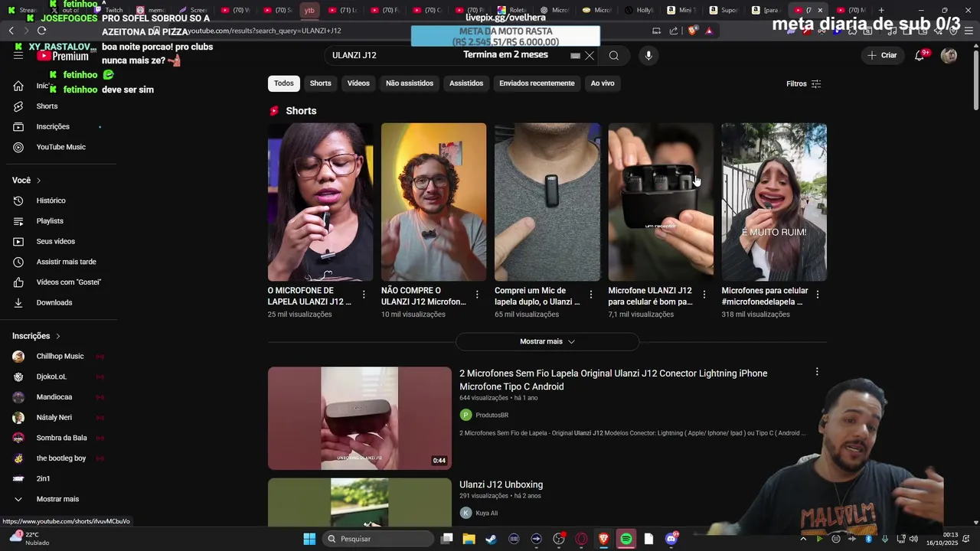The width and height of the screenshot is (980, 551).
Task: Select the Assistidos filter chip
Action: coord(466,83)
